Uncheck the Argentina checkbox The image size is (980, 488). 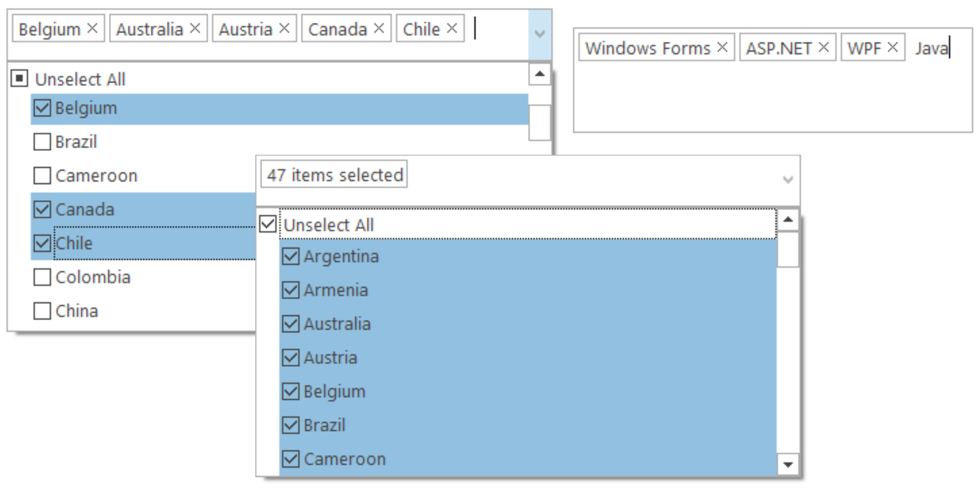(290, 256)
